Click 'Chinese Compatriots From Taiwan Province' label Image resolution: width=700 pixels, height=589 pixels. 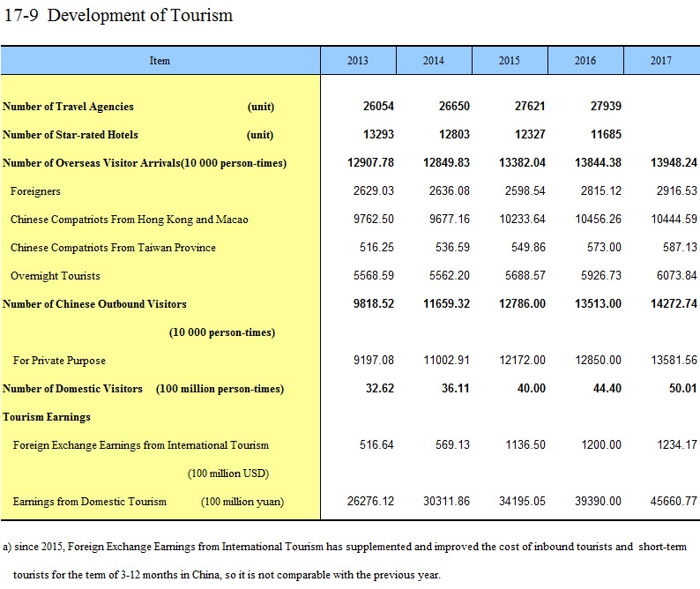pos(113,248)
